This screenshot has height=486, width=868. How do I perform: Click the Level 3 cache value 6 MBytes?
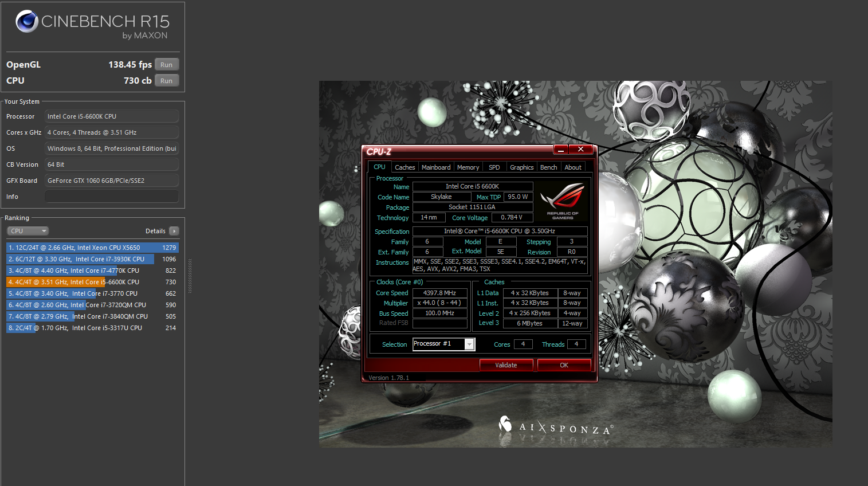click(530, 323)
